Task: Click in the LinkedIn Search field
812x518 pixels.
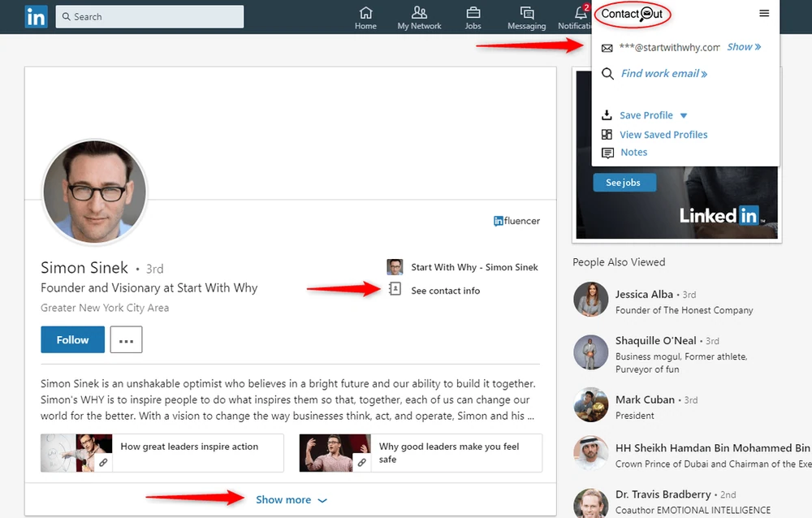Action: coord(149,16)
